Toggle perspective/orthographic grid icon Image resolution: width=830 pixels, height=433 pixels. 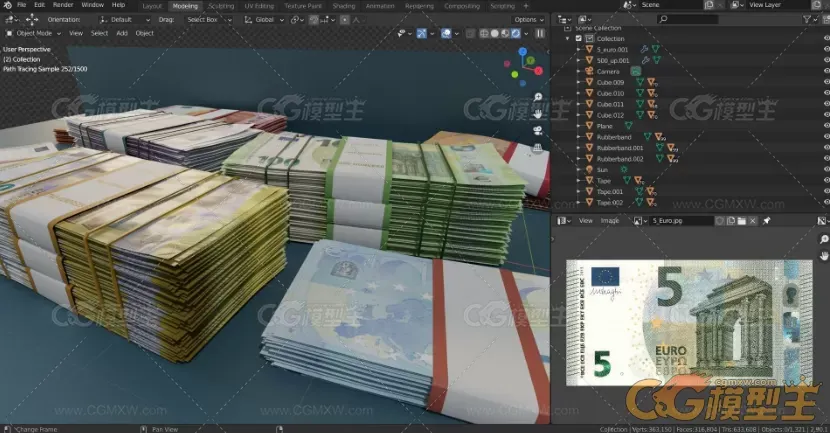[538, 147]
